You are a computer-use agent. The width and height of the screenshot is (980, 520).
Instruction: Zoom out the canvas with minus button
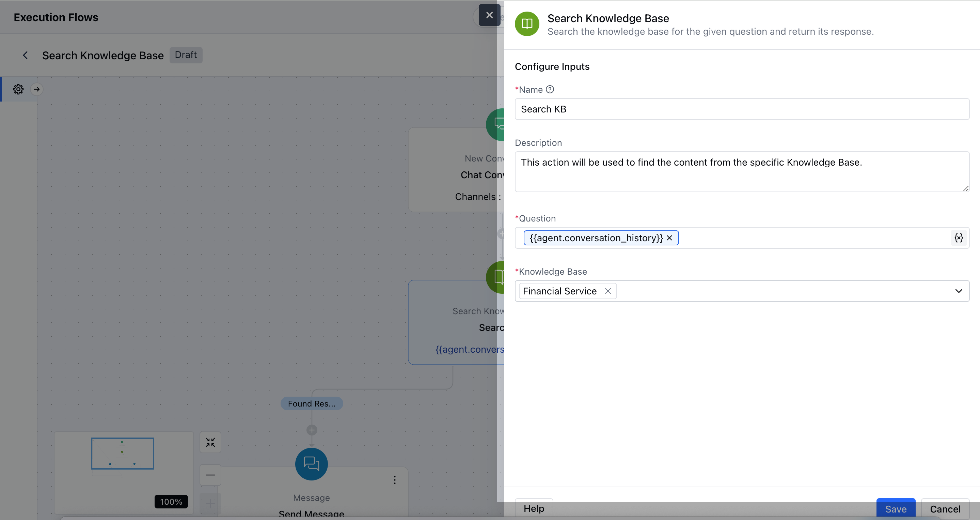210,475
